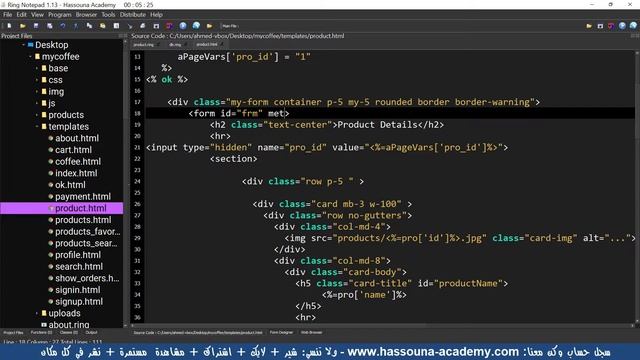Click the hidden pro_id input code line
Image resolution: width=640 pixels, height=360 pixels.
(327, 147)
